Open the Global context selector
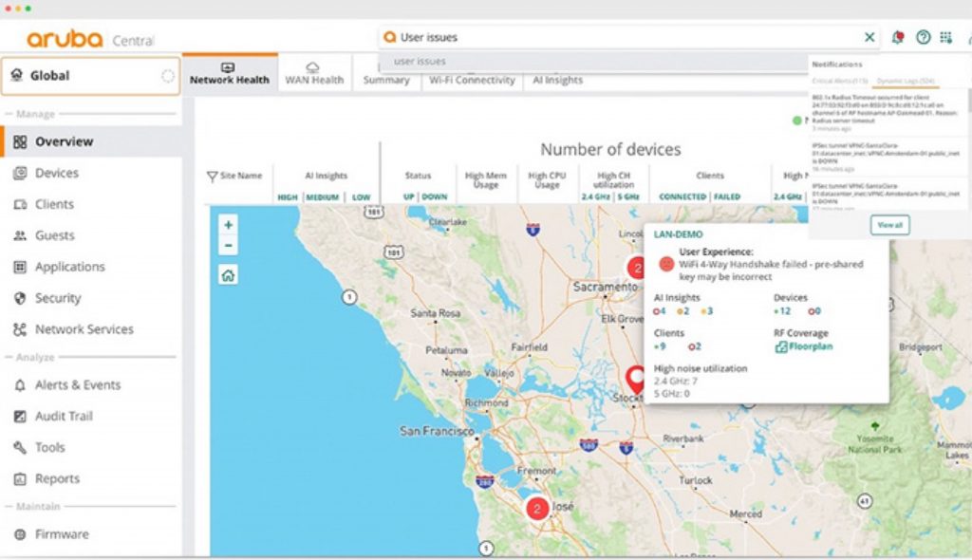 [x=90, y=76]
